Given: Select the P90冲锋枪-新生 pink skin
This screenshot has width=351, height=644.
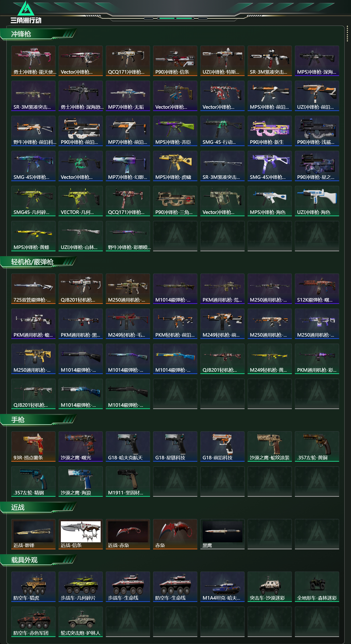Looking at the screenshot, I should [x=269, y=131].
